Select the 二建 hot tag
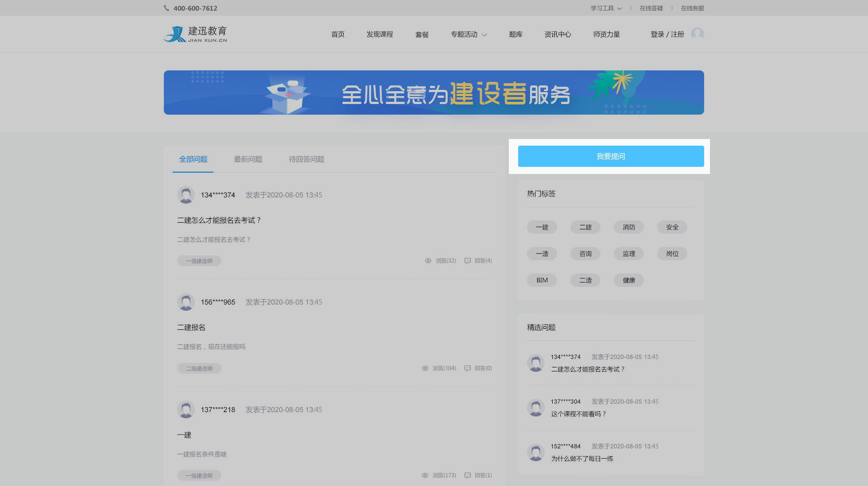This screenshot has height=486, width=868. click(585, 227)
